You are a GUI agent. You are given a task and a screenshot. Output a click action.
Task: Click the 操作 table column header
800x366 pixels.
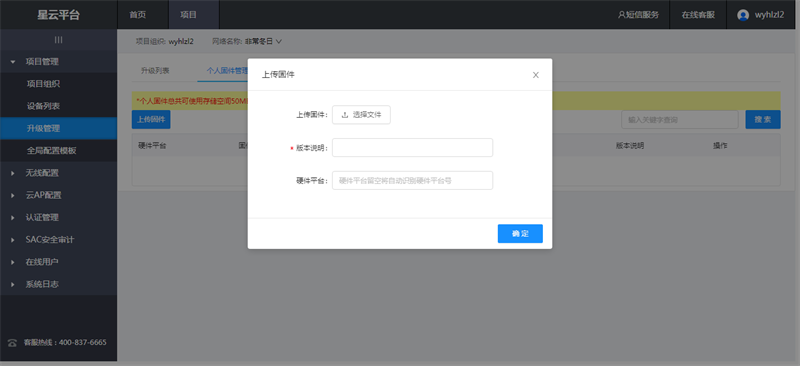pyautogui.click(x=720, y=145)
